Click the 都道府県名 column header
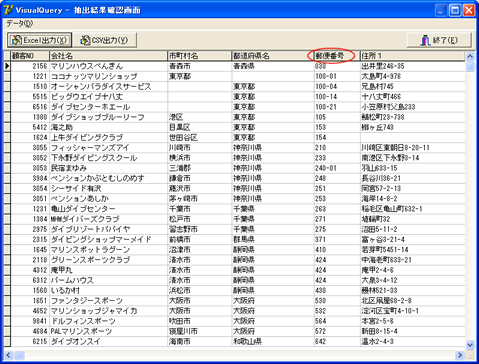This screenshot has height=364, width=479. [x=273, y=56]
